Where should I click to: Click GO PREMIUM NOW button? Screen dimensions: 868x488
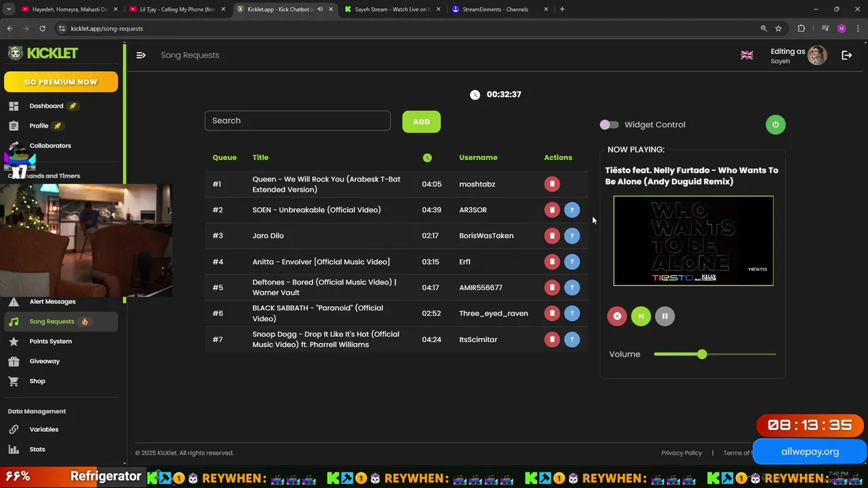(x=61, y=82)
